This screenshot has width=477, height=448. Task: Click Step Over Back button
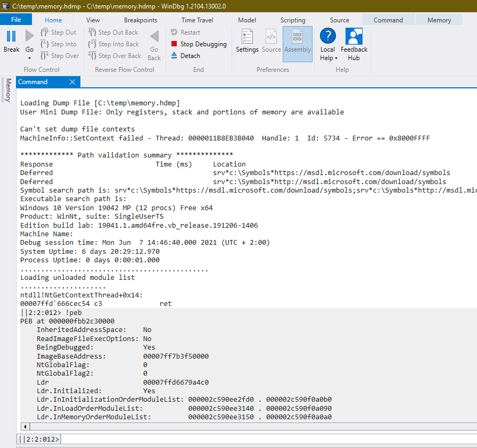pos(114,56)
